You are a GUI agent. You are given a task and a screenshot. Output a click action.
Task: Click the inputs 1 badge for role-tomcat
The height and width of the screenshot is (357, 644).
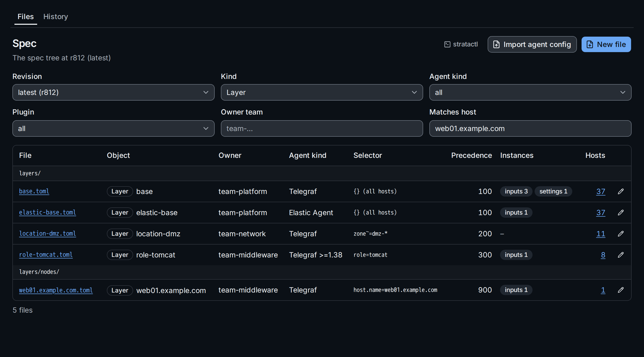516,255
